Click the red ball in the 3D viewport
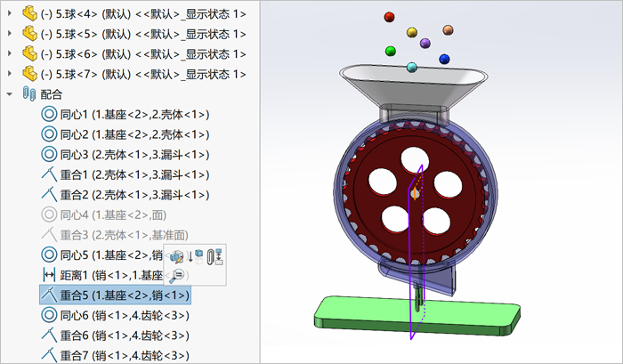Screen dimensions: 623x364 390,17
